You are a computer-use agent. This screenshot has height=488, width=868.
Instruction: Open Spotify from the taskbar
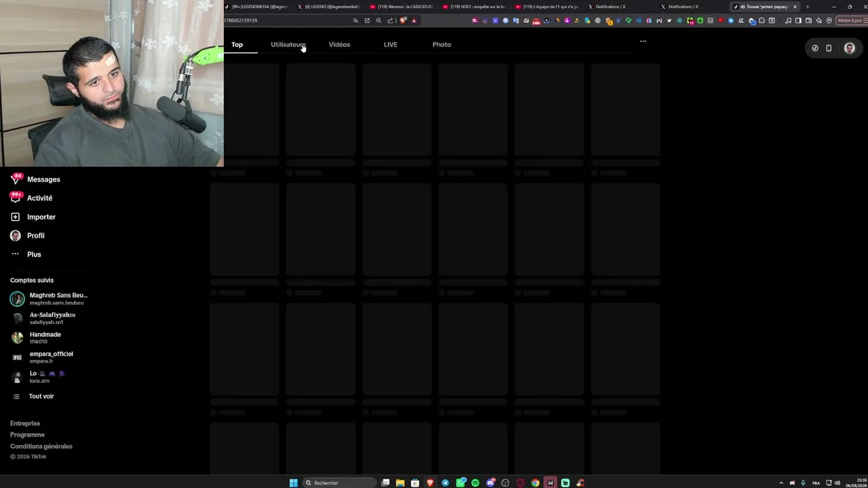[475, 483]
